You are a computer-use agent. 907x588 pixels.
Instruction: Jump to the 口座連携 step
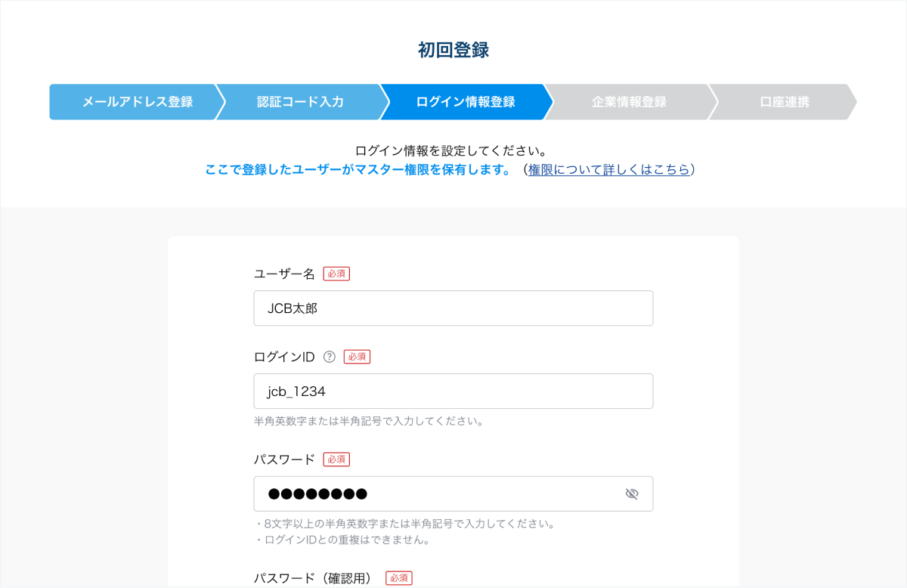[x=784, y=102]
